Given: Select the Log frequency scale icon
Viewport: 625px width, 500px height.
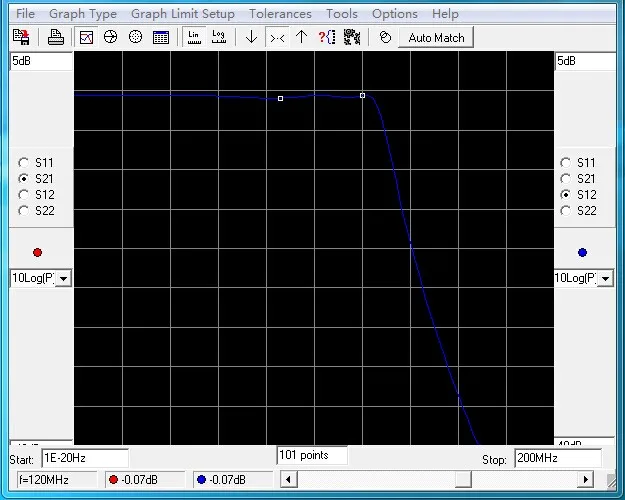Looking at the screenshot, I should tap(219, 37).
